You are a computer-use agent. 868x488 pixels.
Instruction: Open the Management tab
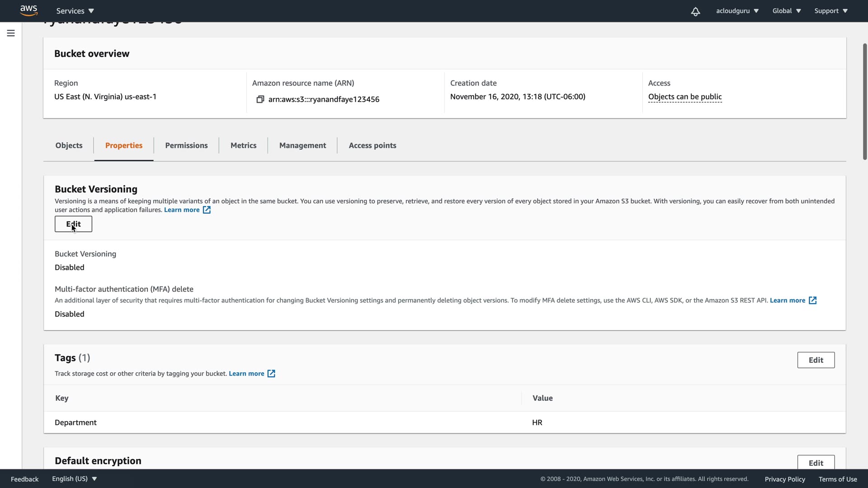click(x=302, y=145)
